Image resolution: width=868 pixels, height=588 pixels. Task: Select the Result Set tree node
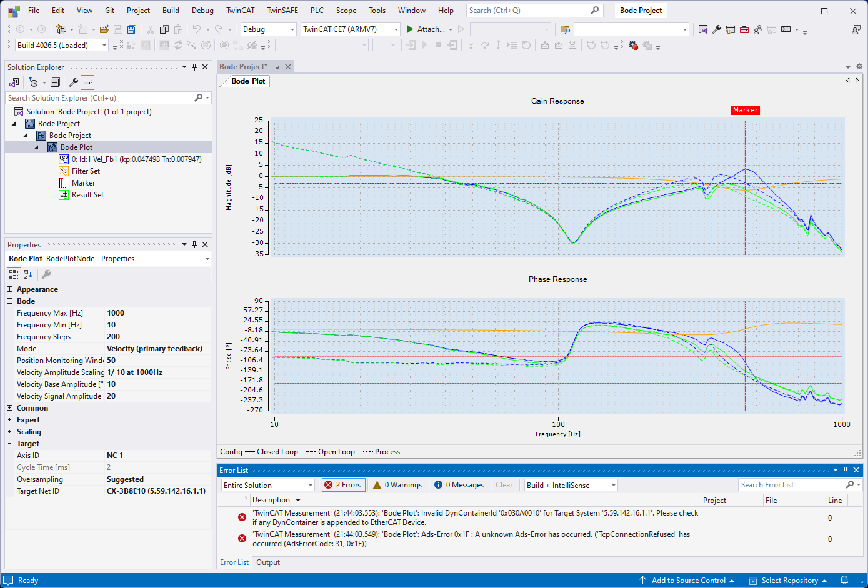coord(87,195)
